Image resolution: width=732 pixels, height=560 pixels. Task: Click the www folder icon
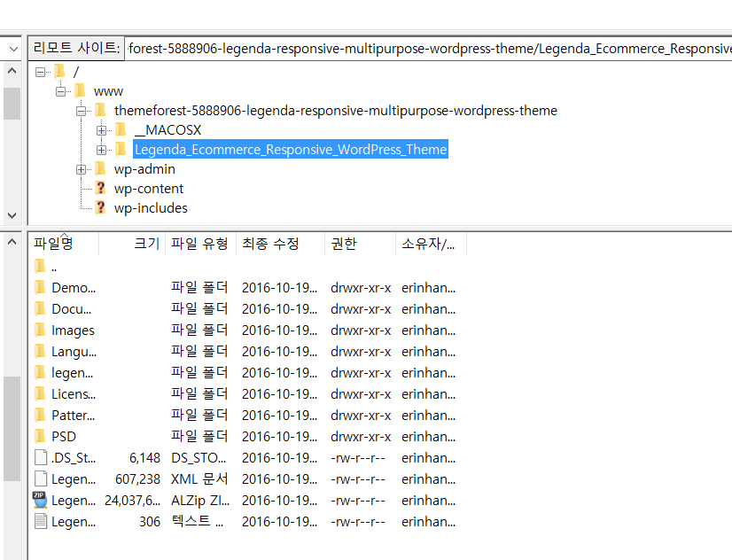(x=80, y=90)
